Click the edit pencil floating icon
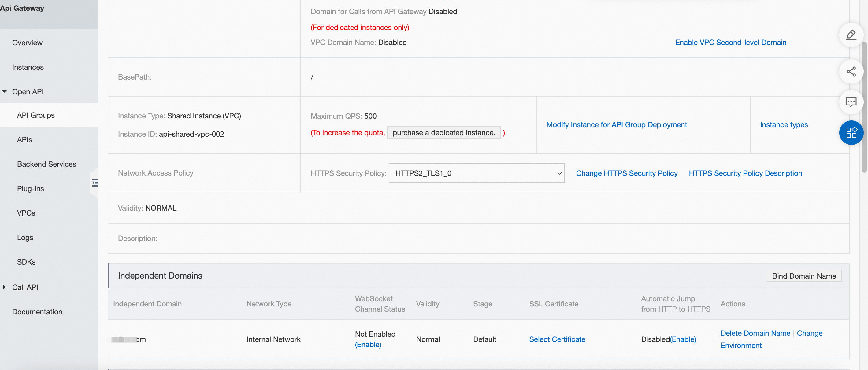 (x=851, y=35)
